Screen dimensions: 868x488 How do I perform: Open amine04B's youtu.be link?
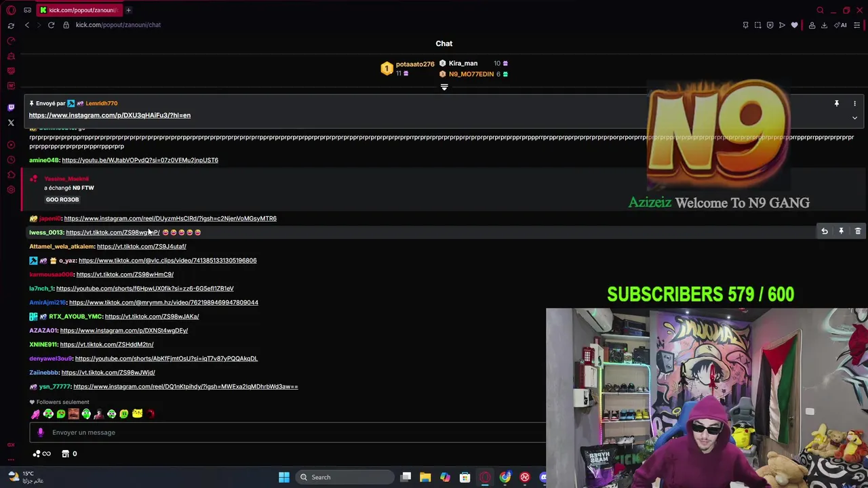point(140,160)
